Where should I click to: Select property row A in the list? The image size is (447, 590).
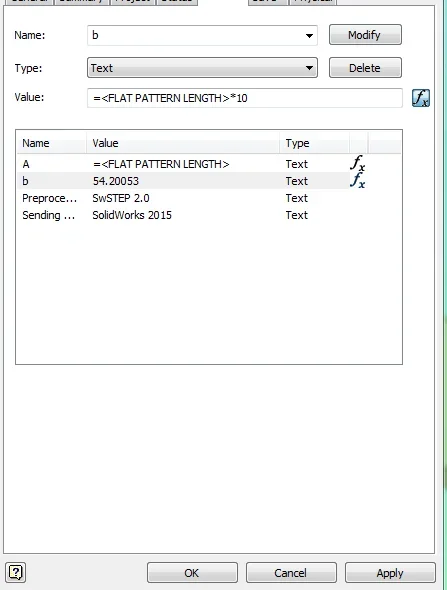(x=209, y=164)
